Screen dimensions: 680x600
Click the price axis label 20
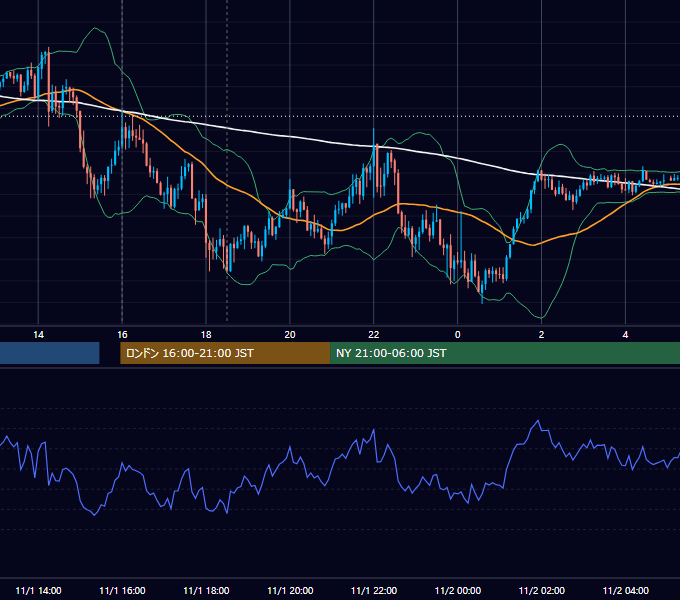point(290,335)
